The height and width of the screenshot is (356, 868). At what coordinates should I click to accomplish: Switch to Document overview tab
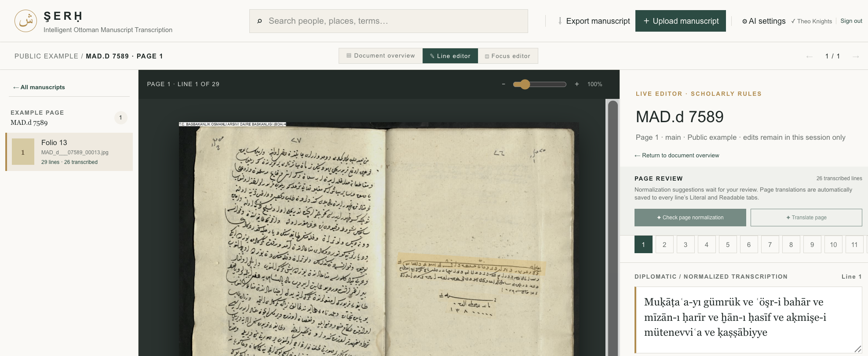click(381, 56)
